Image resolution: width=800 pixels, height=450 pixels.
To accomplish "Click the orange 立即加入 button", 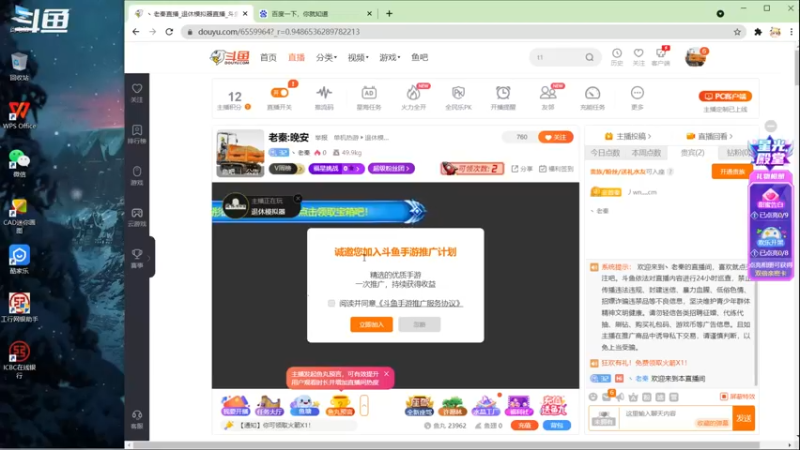I will pos(371,324).
